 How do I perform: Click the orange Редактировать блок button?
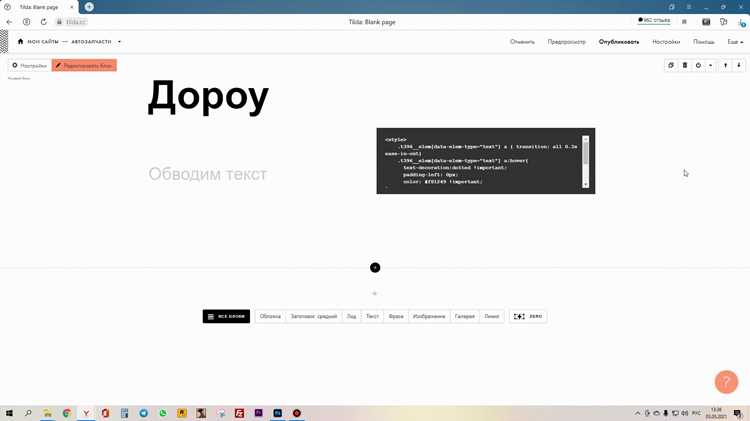click(84, 66)
